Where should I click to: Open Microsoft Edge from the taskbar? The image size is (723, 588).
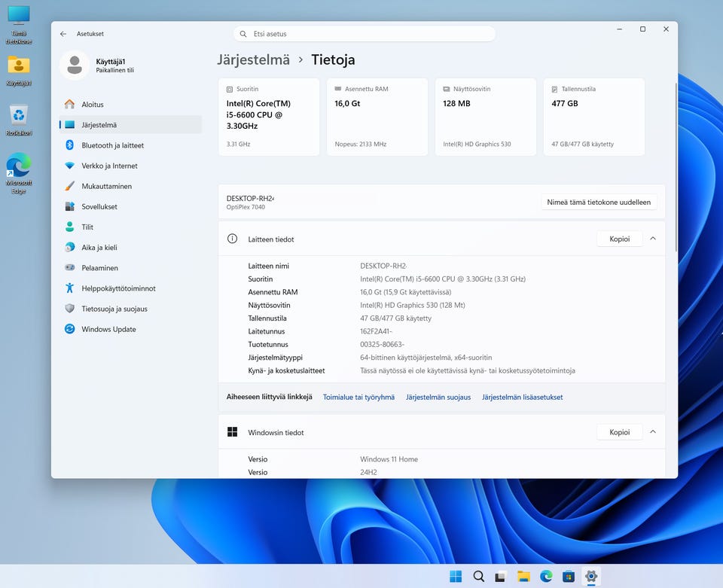pos(546,576)
